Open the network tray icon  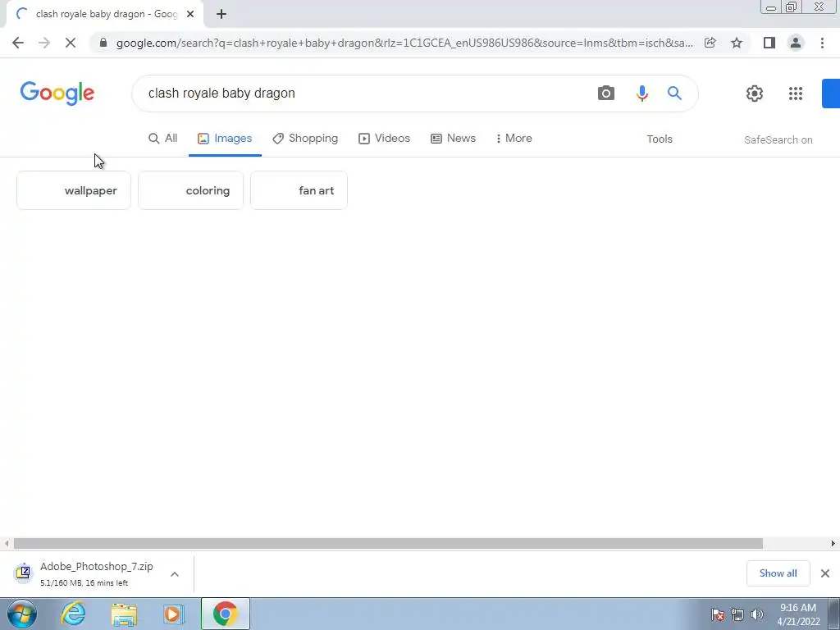tap(737, 614)
